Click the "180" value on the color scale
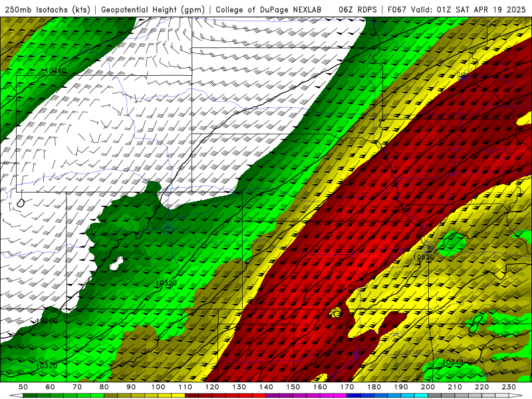 point(374,387)
